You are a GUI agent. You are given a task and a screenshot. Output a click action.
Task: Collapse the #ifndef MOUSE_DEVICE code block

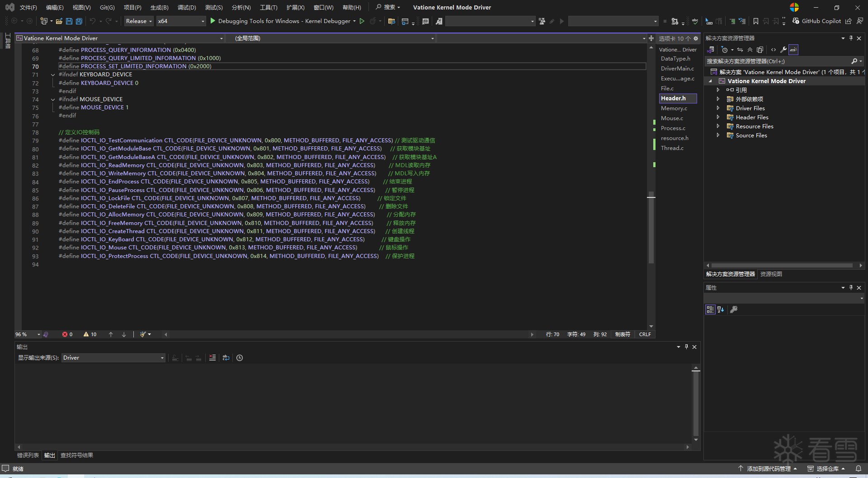click(x=53, y=99)
